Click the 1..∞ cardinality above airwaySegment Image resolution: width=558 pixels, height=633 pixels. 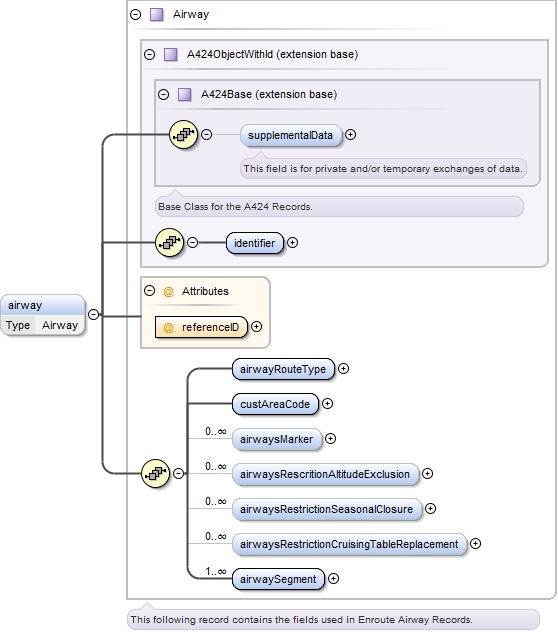click(216, 571)
